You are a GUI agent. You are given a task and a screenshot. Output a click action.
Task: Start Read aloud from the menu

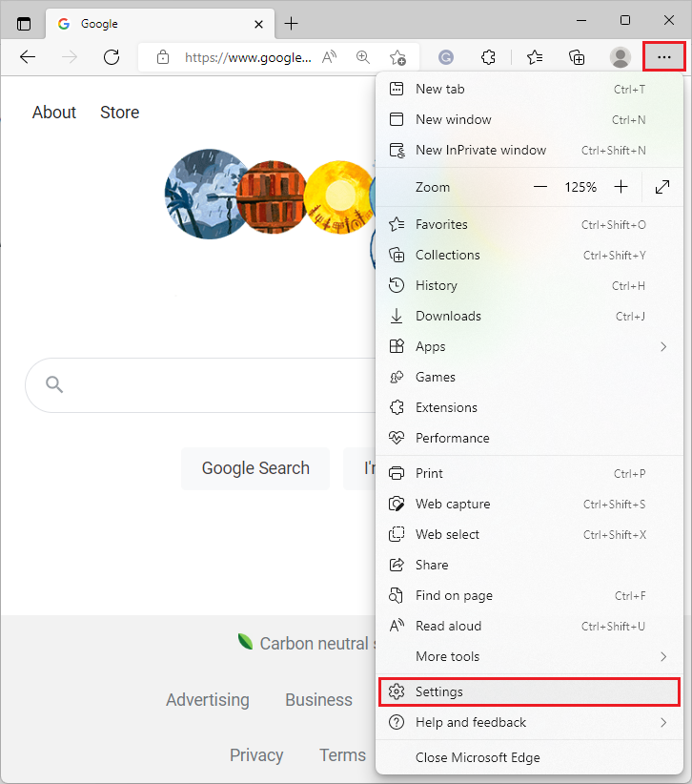[529, 626]
